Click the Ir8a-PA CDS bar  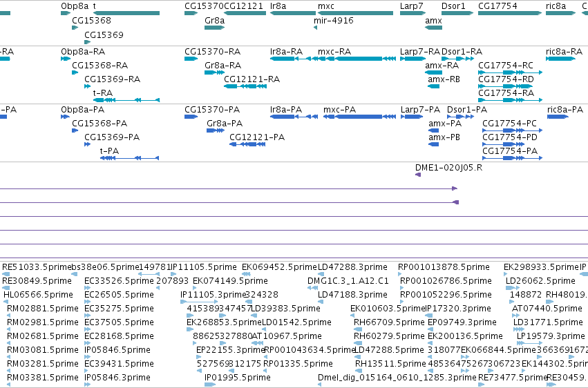click(x=294, y=117)
